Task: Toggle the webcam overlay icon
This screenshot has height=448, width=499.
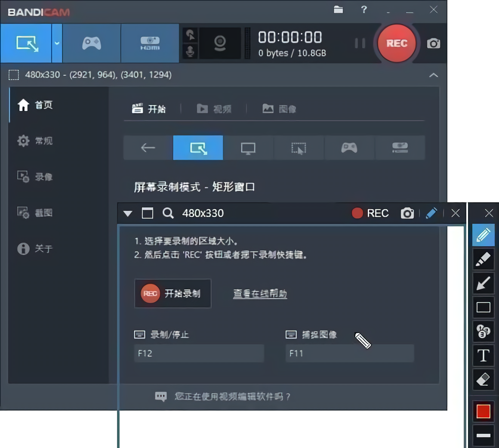Action: [220, 43]
